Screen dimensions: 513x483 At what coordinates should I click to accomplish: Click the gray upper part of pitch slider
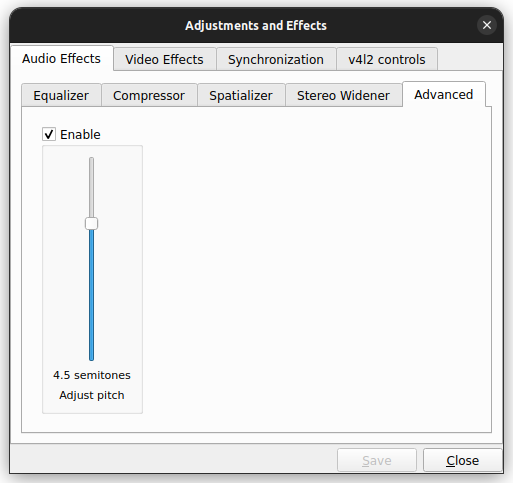tap(91, 187)
